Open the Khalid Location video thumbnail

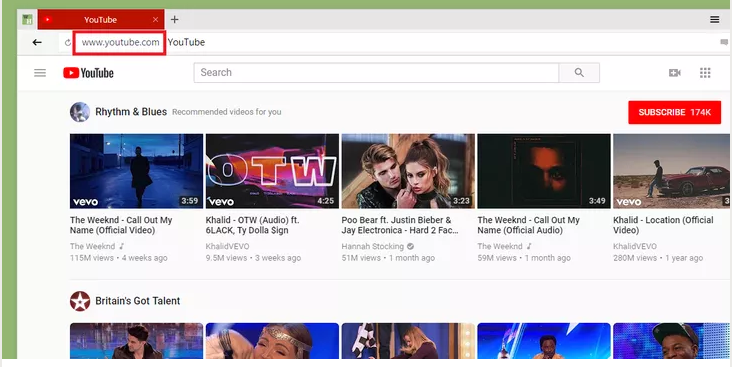tap(671, 171)
